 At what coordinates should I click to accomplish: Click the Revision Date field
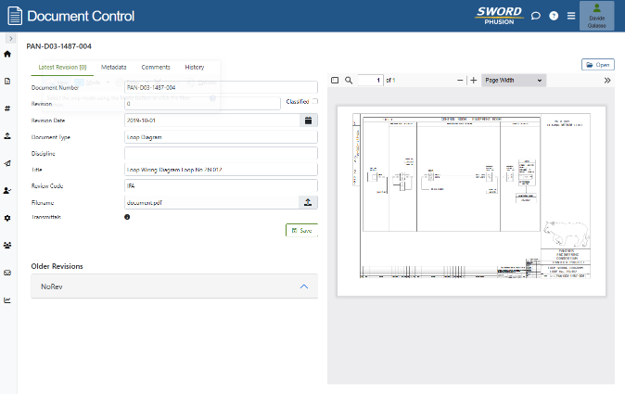point(212,120)
